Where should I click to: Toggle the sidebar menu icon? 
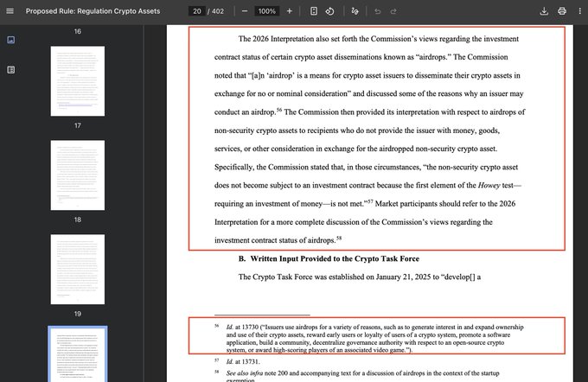tap(10, 11)
